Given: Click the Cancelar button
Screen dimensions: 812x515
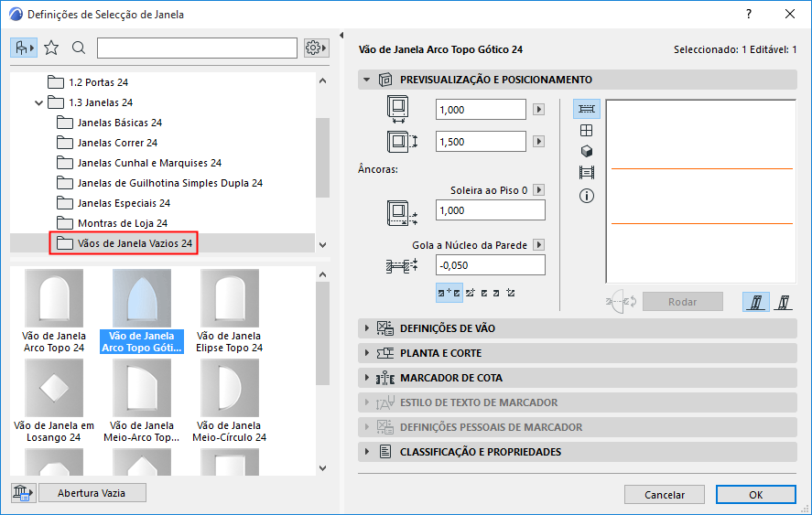Looking at the screenshot, I should (665, 495).
